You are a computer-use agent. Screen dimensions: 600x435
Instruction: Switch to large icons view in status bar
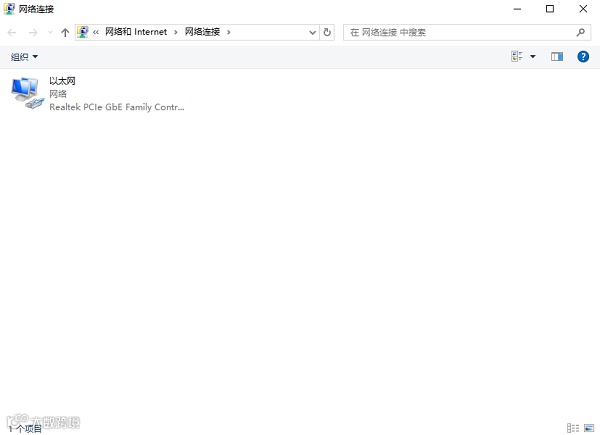coord(589,428)
